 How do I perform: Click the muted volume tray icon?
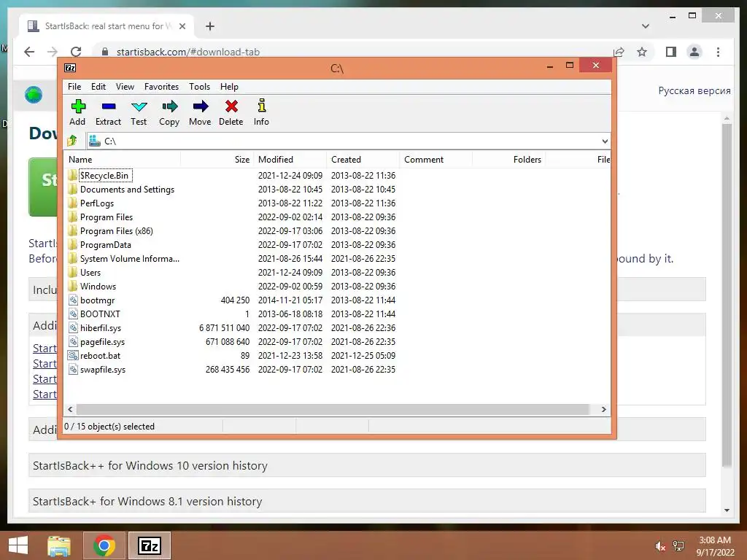(659, 545)
